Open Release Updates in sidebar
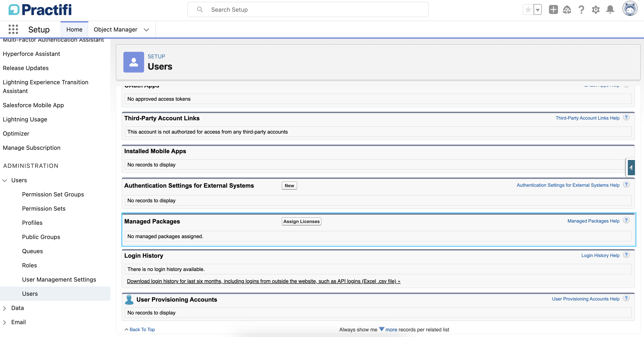The image size is (644, 337). pyautogui.click(x=26, y=68)
